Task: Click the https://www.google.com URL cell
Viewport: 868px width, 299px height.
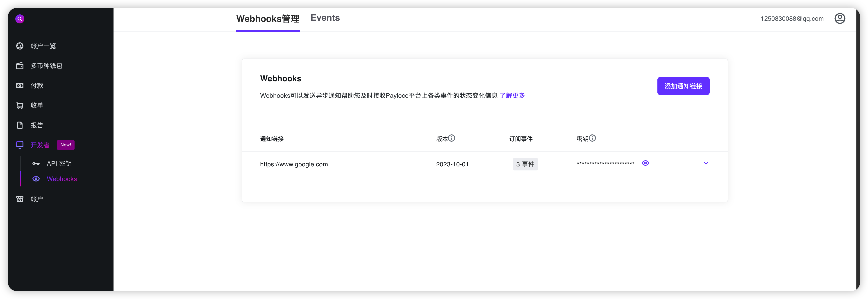Action: click(294, 164)
